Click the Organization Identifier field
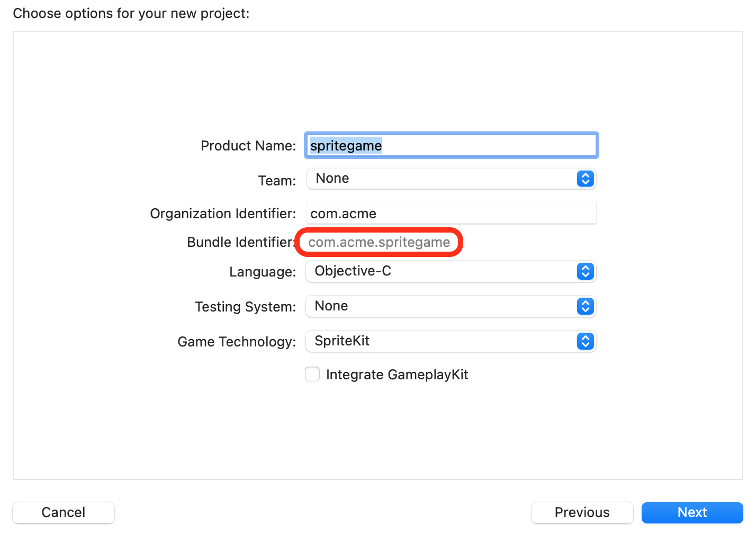Viewport: 756px width, 534px height. tap(450, 213)
